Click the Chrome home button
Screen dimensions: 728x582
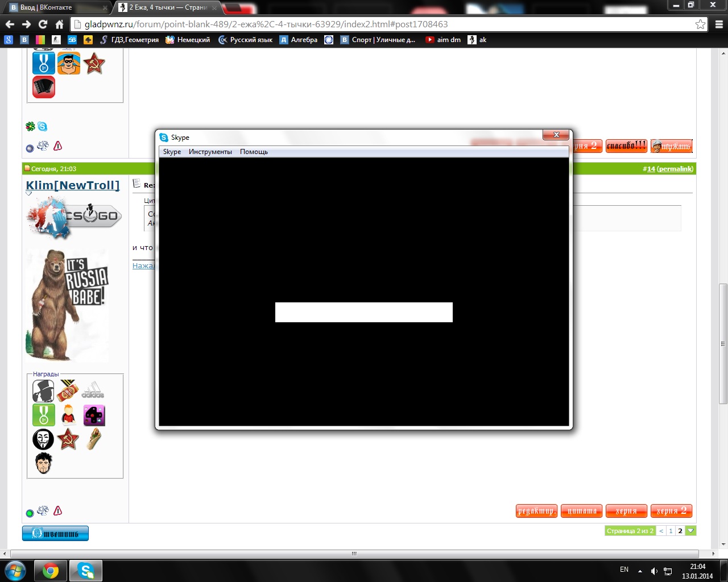tap(59, 24)
